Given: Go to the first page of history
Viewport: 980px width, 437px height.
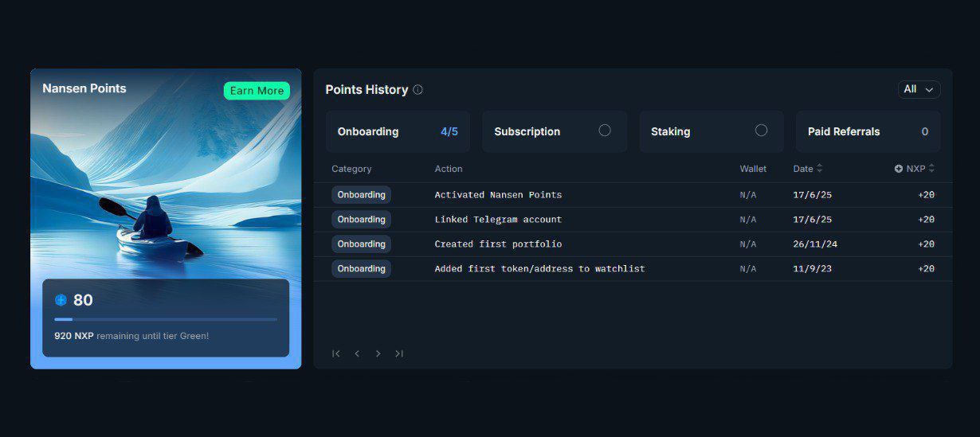Looking at the screenshot, I should [x=336, y=353].
